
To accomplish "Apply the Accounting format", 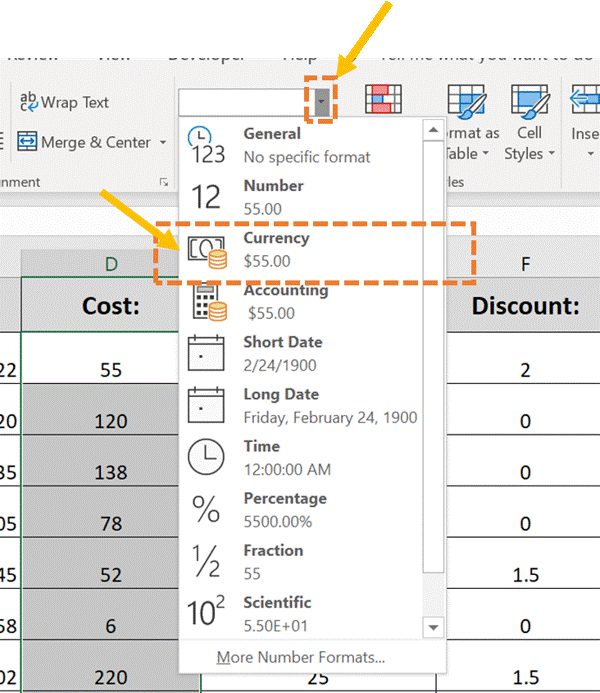I will (x=300, y=301).
